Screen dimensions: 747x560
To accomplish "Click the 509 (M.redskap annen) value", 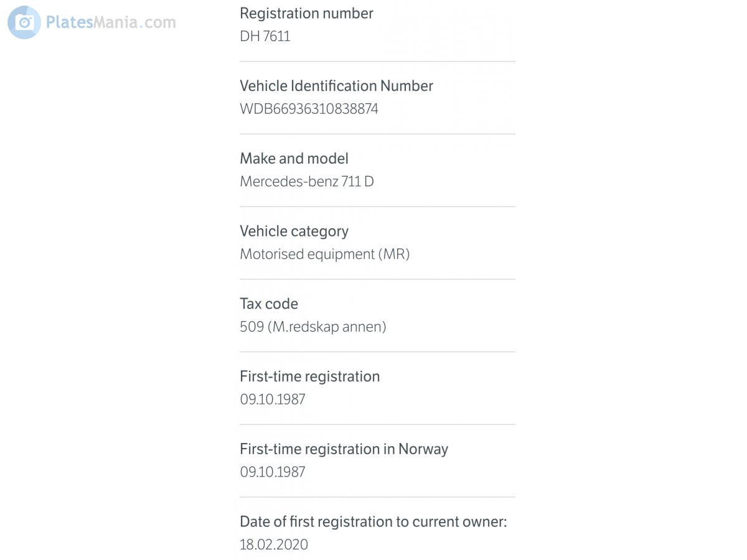I will pyautogui.click(x=312, y=327).
